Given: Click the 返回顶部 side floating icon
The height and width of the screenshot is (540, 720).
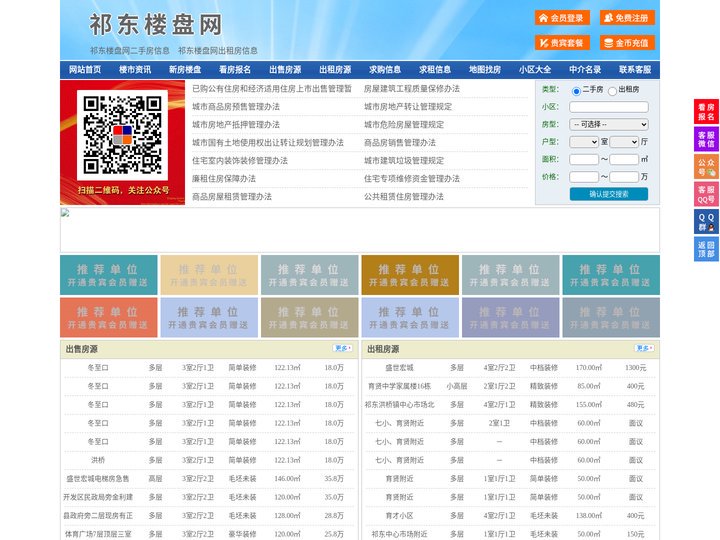Looking at the screenshot, I should pyautogui.click(x=706, y=249).
